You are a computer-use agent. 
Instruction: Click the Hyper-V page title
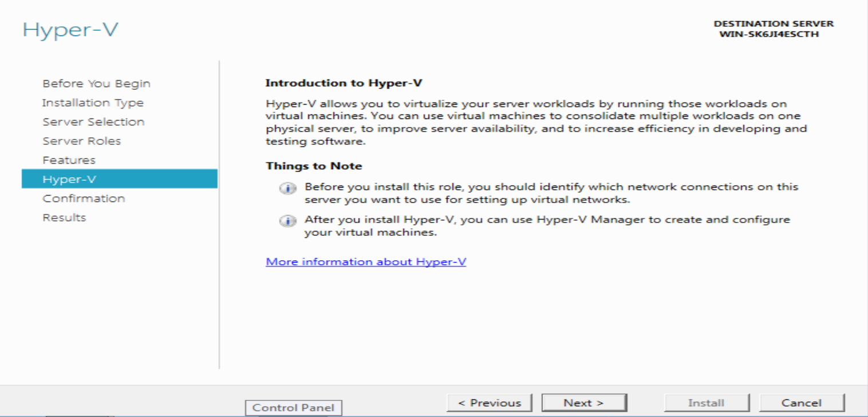(70, 30)
